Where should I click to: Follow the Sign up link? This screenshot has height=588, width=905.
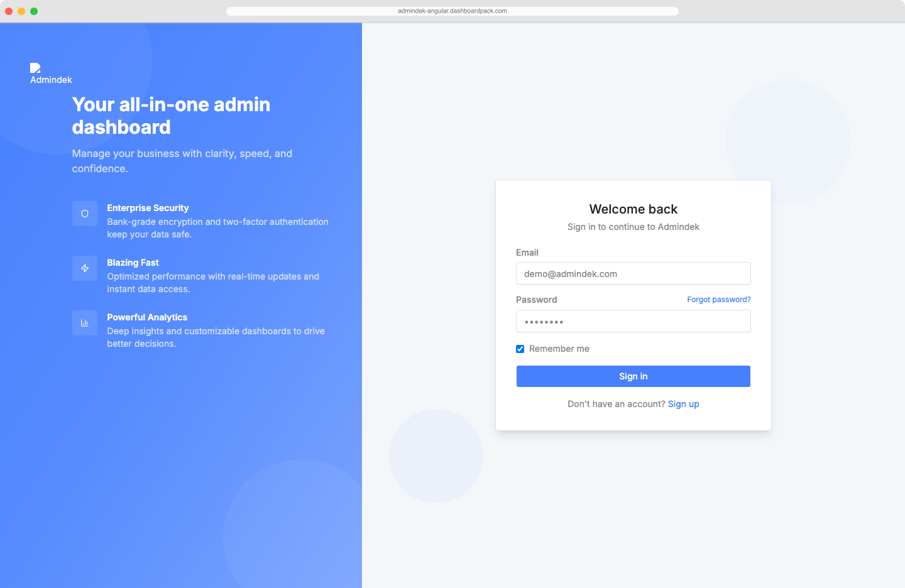coord(684,404)
